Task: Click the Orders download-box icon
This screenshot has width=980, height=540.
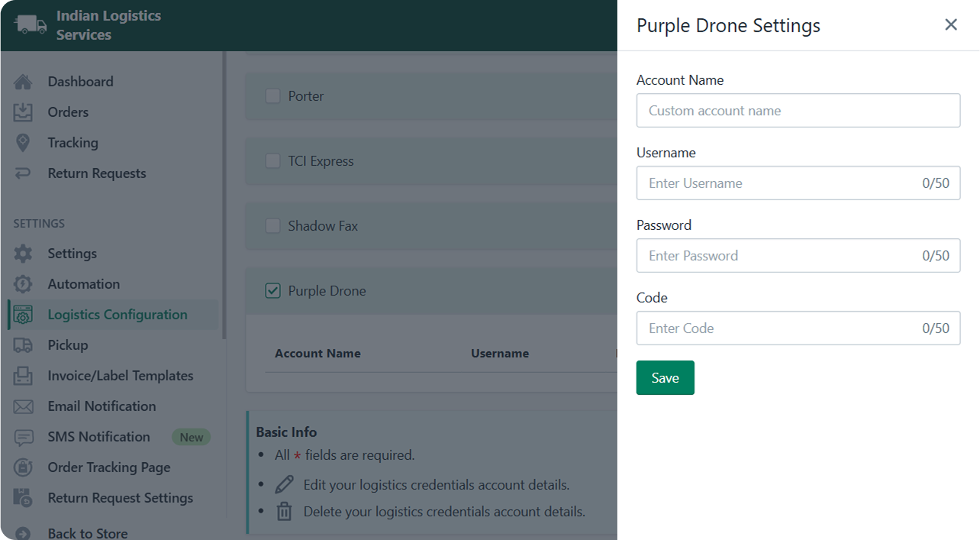Action: [23, 112]
